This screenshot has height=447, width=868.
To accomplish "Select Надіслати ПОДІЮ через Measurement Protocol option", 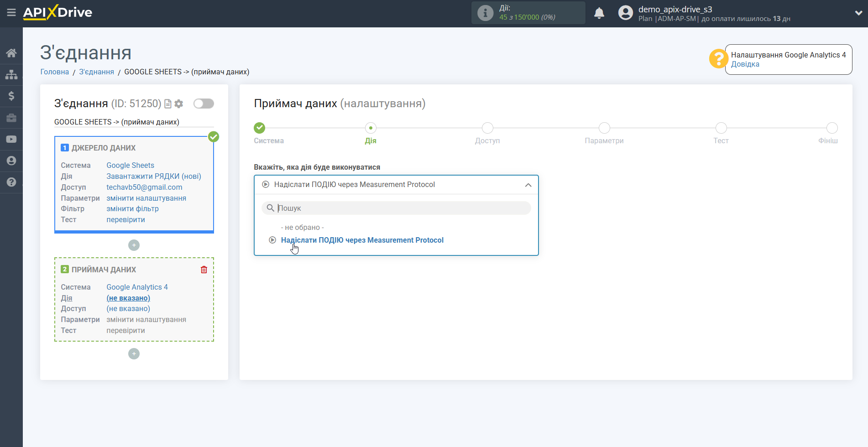I will 362,240.
